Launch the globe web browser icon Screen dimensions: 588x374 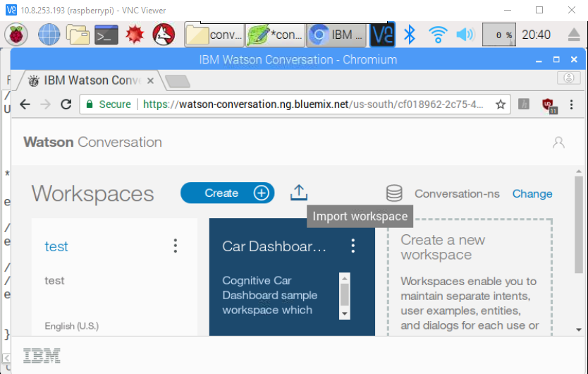coord(49,35)
